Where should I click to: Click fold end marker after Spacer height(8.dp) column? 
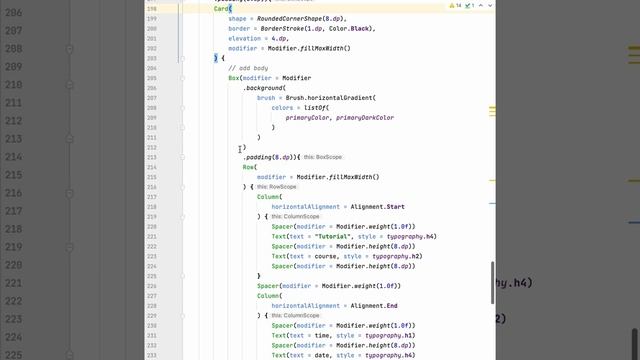pos(182,276)
